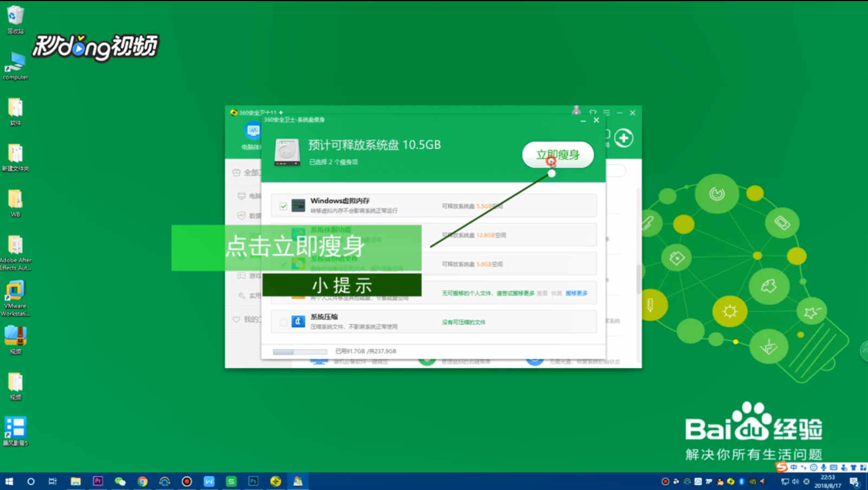The width and height of the screenshot is (868, 490).
Task: Click the skin shirt icon in 360 title bar
Action: tap(593, 113)
